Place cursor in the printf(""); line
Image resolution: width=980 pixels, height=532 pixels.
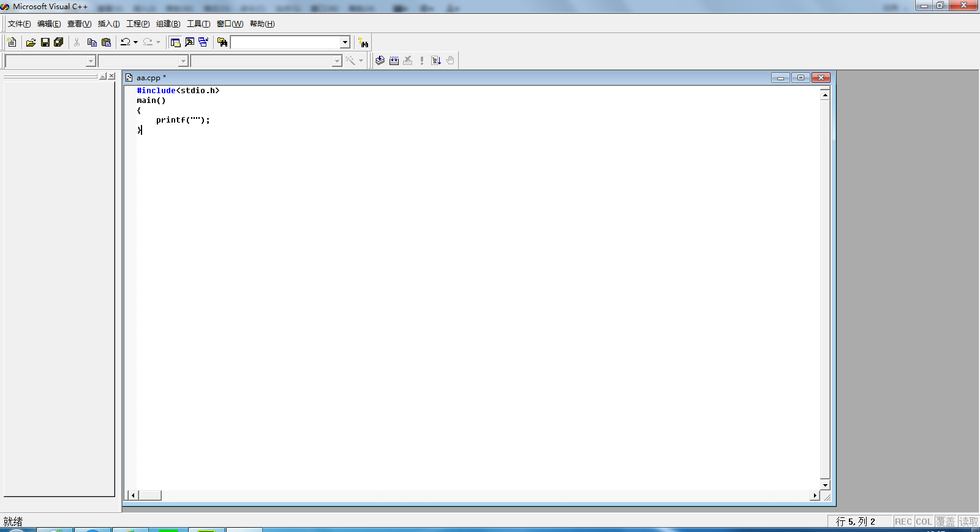[183, 120]
